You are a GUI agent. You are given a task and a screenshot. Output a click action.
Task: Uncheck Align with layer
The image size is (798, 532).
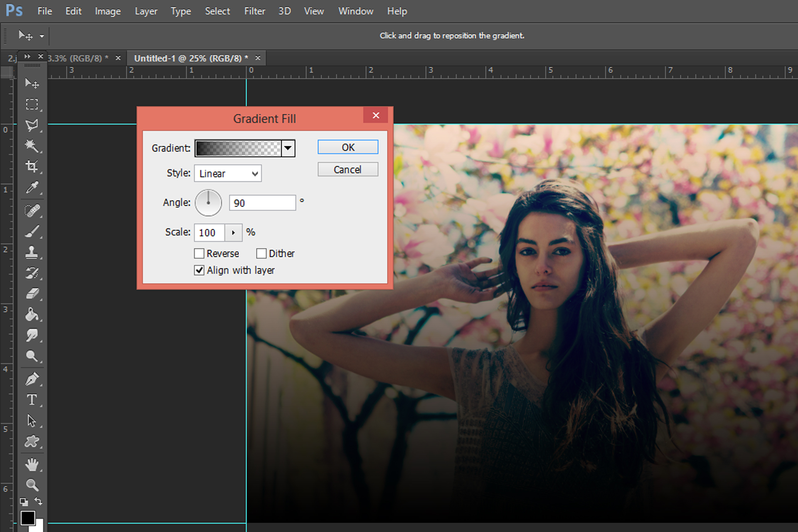[x=199, y=270]
